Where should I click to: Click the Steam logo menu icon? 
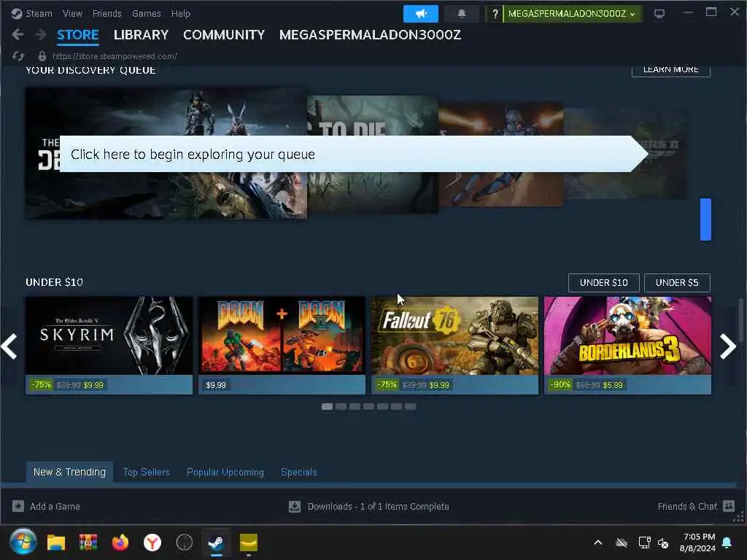pyautogui.click(x=17, y=14)
